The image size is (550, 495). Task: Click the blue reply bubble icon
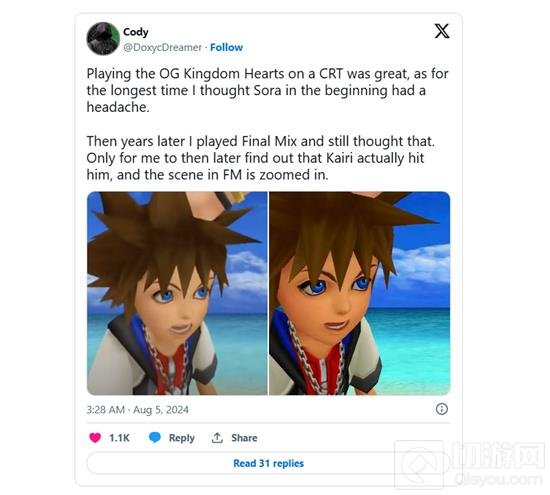pyautogui.click(x=155, y=437)
